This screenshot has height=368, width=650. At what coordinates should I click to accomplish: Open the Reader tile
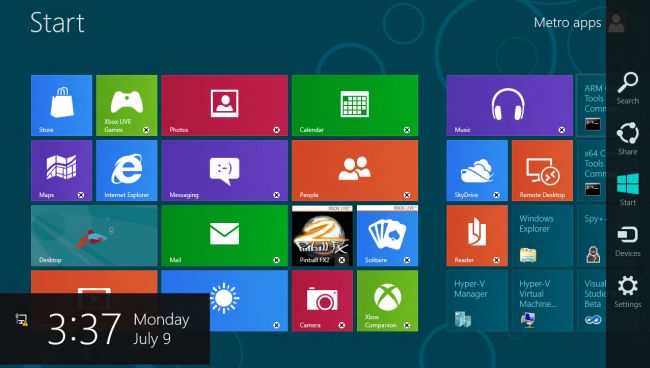click(x=477, y=235)
